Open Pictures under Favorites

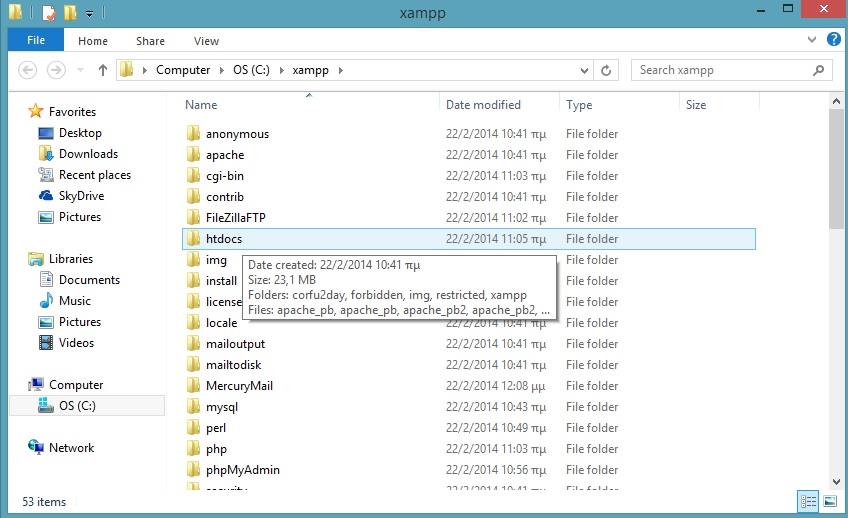pos(80,217)
